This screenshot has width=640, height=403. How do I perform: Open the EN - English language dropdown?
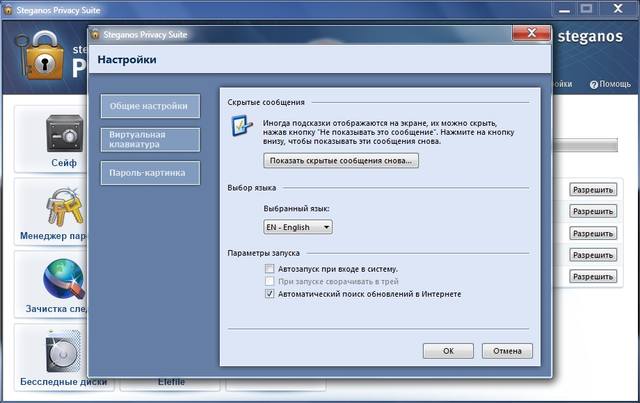[x=298, y=227]
